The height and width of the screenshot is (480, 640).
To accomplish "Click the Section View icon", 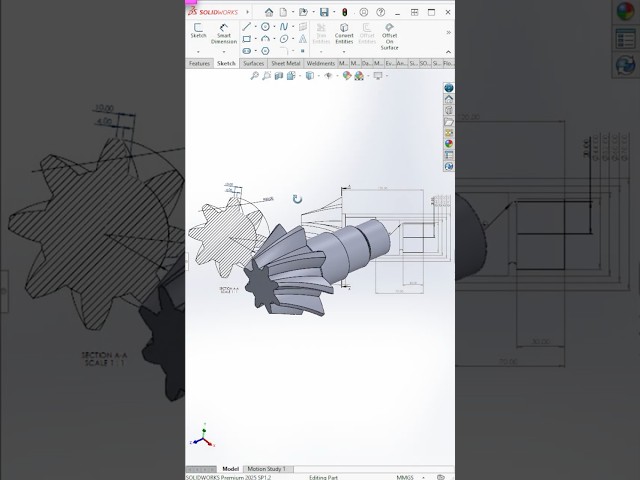I will [x=279, y=76].
